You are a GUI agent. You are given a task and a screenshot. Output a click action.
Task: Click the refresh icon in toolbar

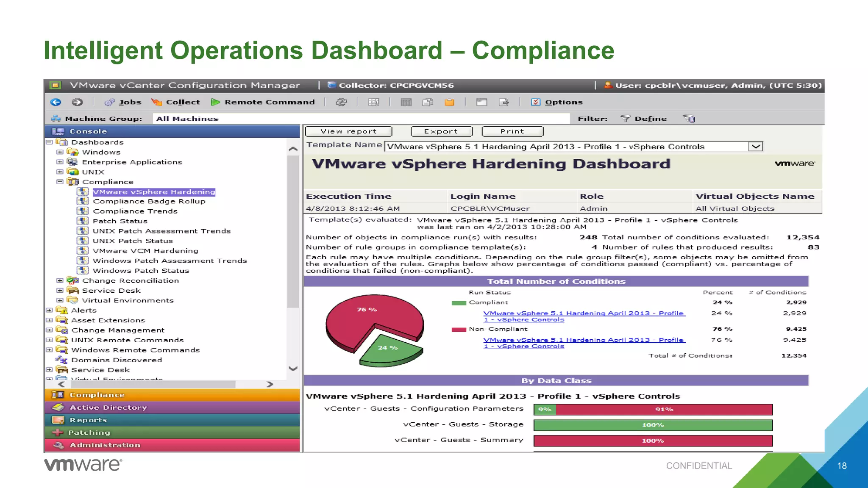(x=341, y=102)
